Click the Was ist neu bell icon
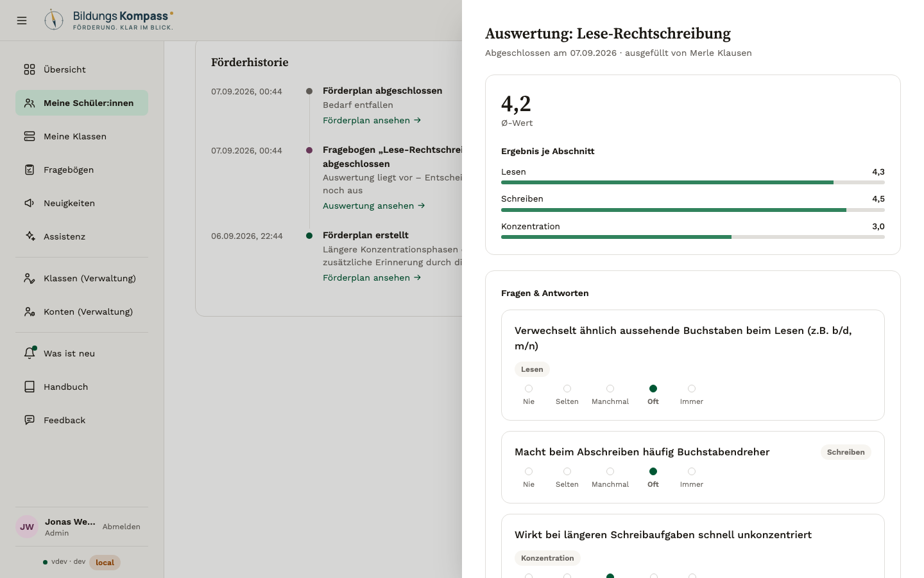 coord(30,353)
